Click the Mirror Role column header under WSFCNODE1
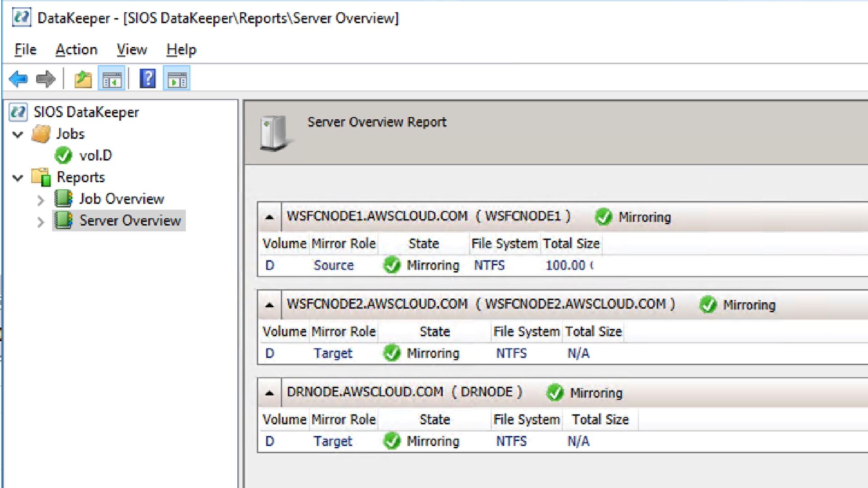Image resolution: width=868 pixels, height=488 pixels. (x=344, y=244)
